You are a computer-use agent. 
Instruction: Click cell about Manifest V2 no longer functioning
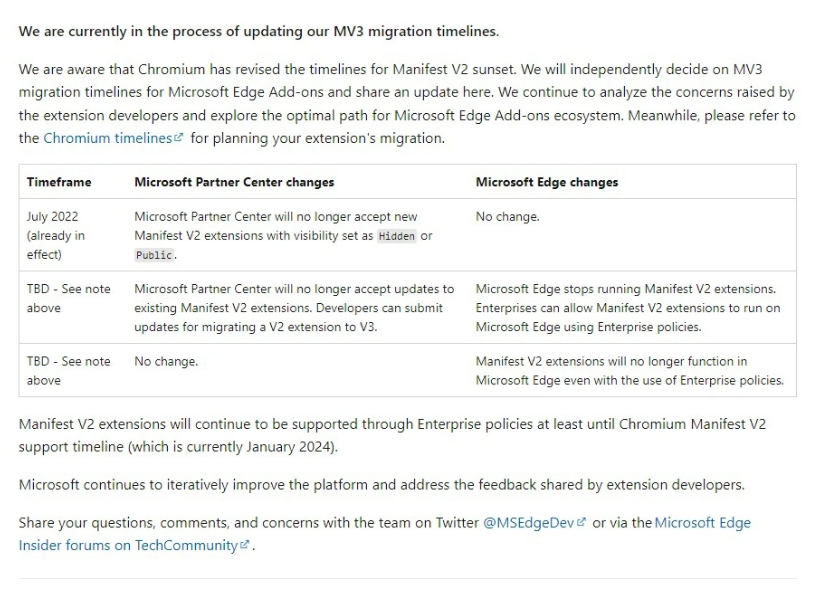(632, 370)
